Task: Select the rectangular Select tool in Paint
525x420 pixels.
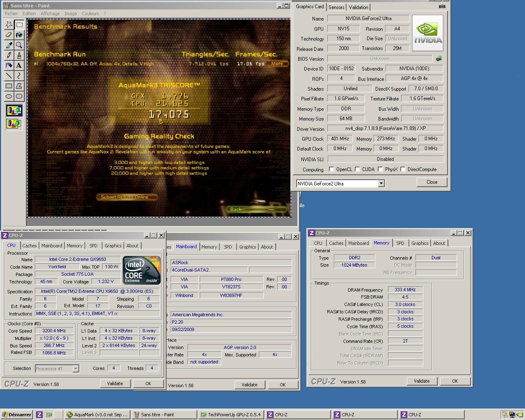Action: tap(19, 25)
